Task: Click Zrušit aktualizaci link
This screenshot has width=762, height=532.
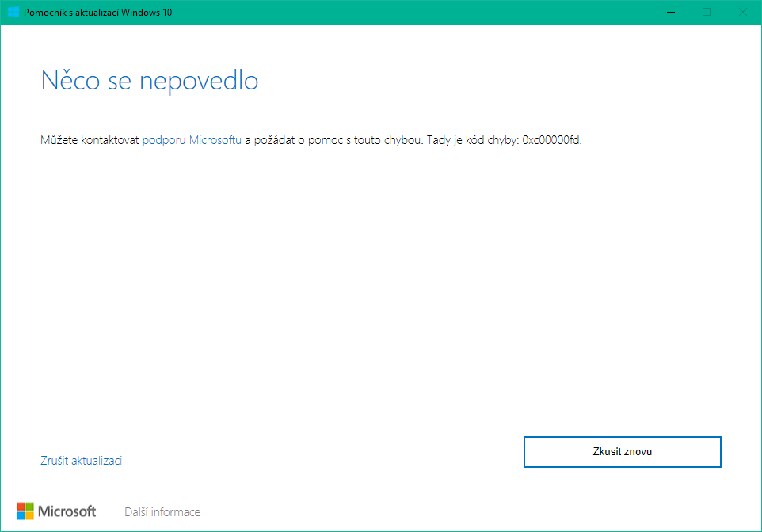Action: click(x=81, y=461)
